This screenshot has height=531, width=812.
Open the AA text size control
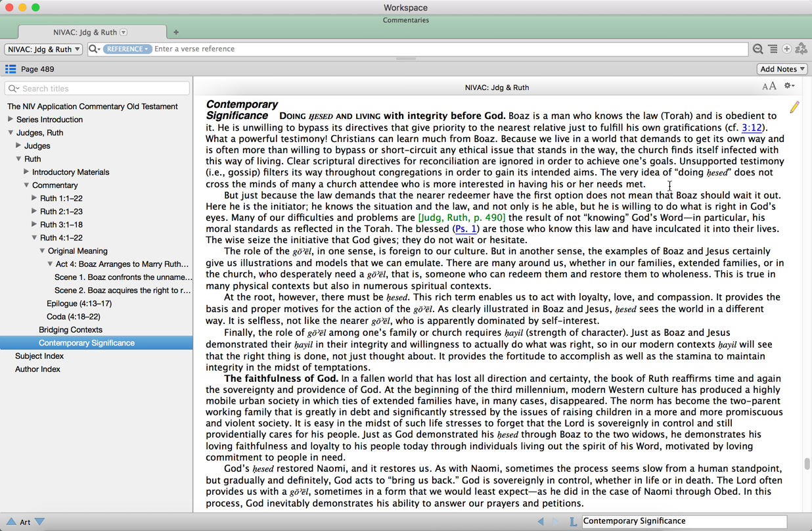[769, 86]
